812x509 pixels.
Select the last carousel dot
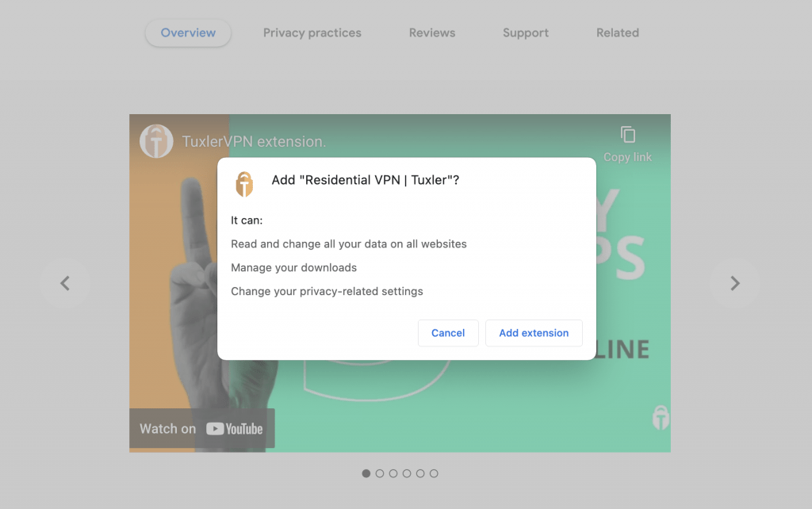434,473
